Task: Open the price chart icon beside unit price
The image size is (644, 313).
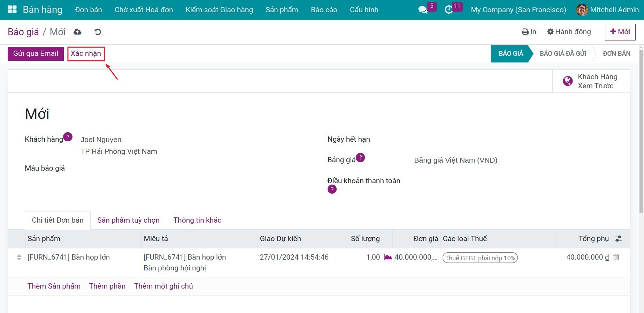Action: tap(388, 257)
